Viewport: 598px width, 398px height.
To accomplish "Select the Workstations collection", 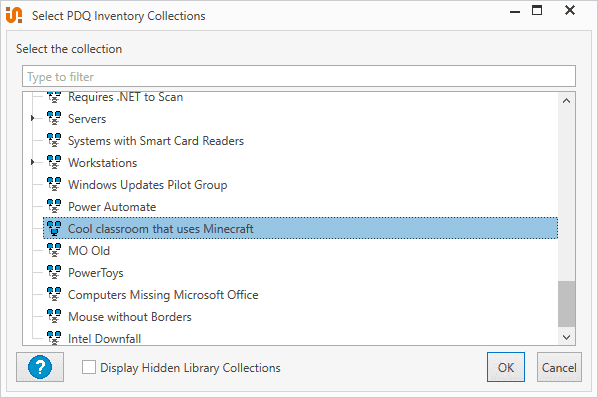I will (x=102, y=163).
